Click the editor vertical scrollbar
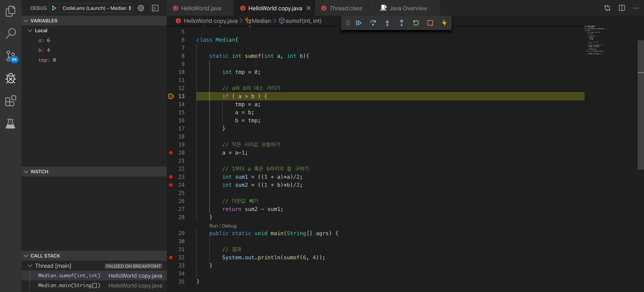The width and height of the screenshot is (644, 292). [641, 105]
